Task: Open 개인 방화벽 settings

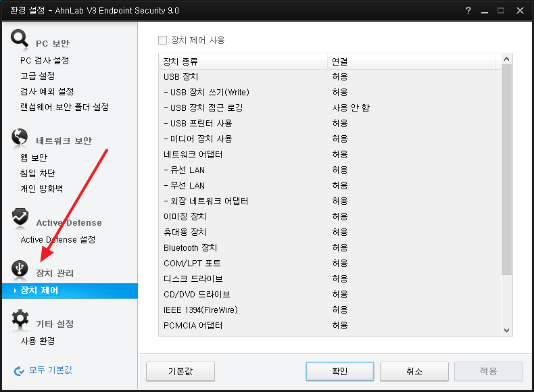Action: [x=41, y=189]
